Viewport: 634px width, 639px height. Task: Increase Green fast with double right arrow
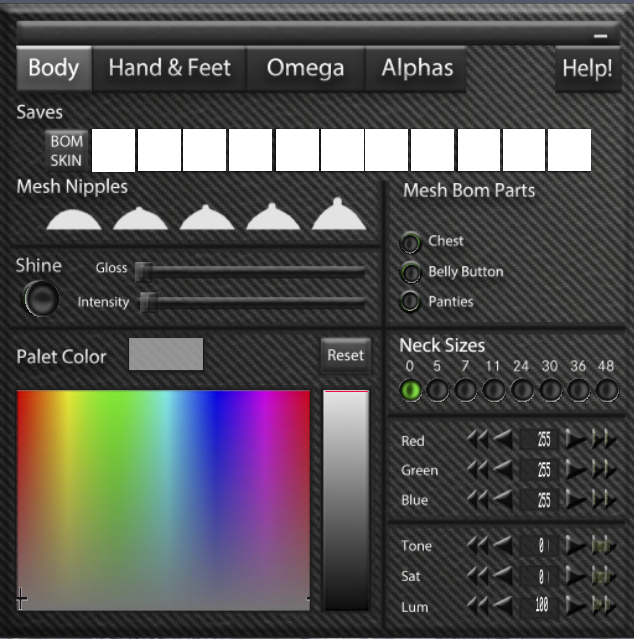[x=604, y=470]
